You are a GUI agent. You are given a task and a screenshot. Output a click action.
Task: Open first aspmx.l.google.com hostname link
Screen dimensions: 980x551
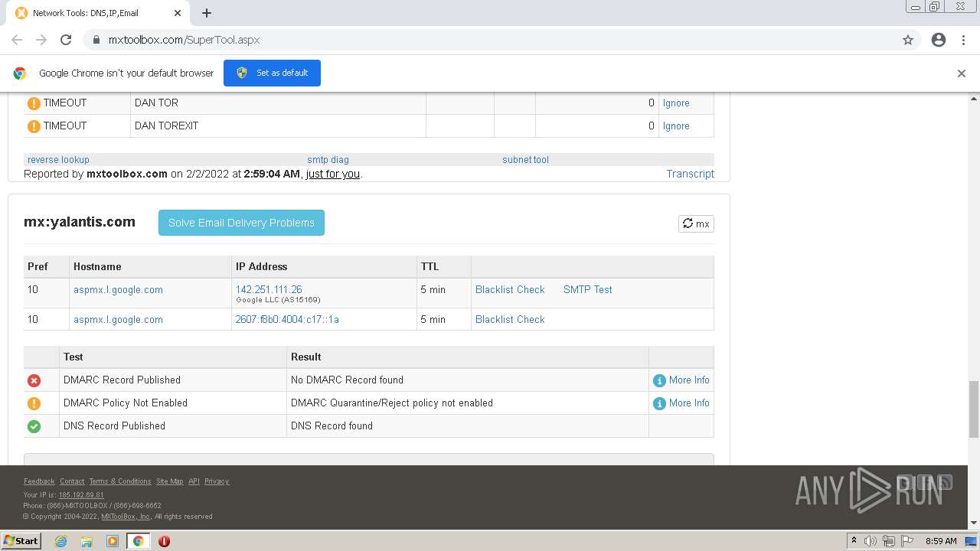tap(118, 290)
